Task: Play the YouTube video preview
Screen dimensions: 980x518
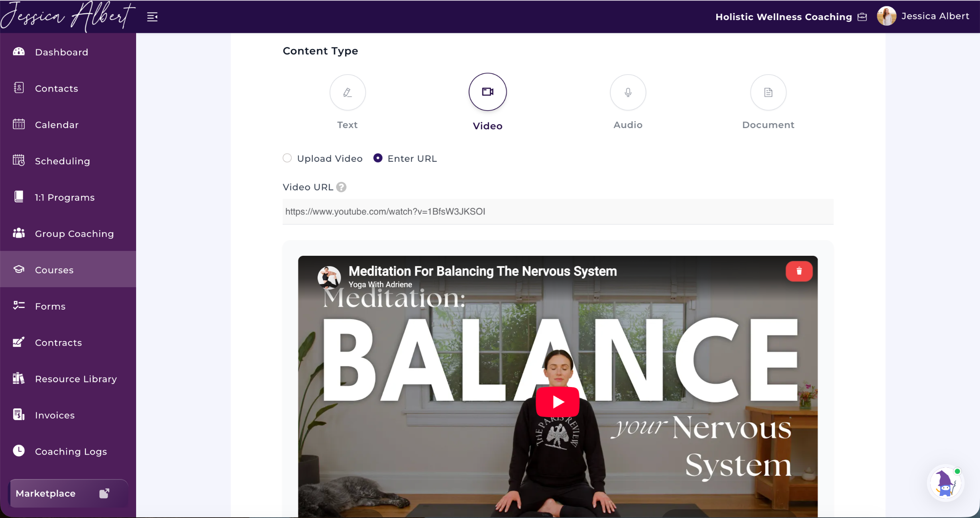Action: pos(558,402)
